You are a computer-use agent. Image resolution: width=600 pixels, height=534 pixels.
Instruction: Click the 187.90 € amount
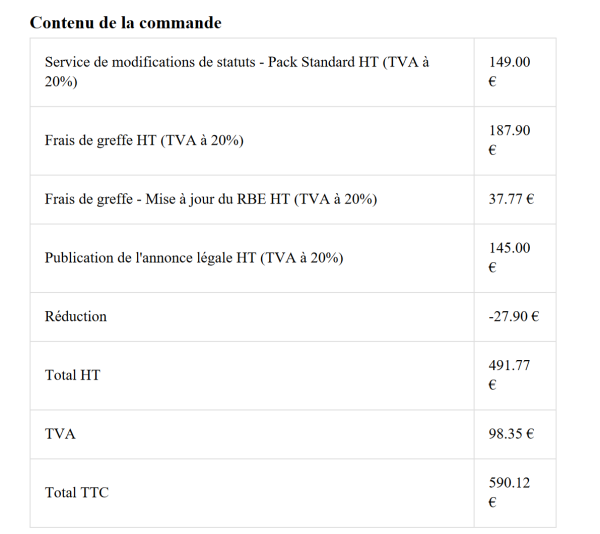pyautogui.click(x=509, y=140)
